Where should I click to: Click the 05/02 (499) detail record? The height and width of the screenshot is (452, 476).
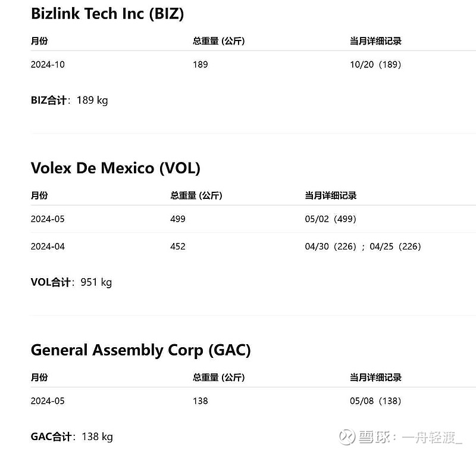[x=331, y=219]
